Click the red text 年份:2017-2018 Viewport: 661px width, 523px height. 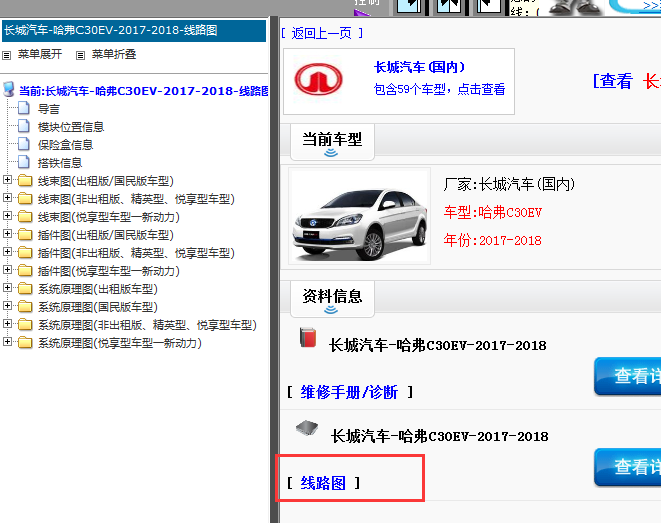pyautogui.click(x=492, y=241)
